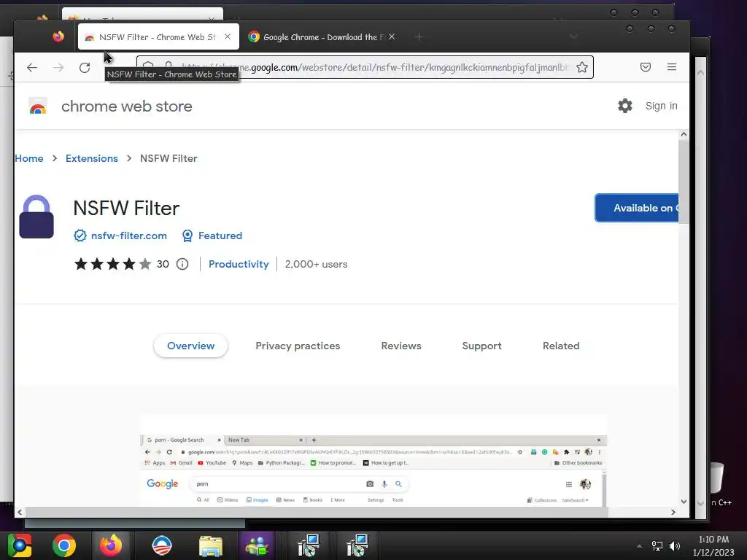
Task: Open Extensions breadcrumb link
Action: tap(91, 158)
